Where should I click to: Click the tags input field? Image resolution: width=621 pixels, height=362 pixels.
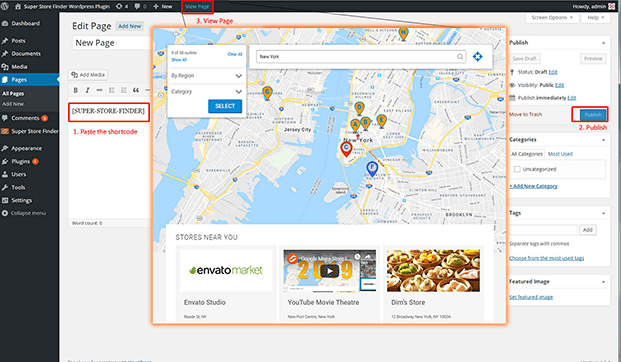pyautogui.click(x=543, y=230)
